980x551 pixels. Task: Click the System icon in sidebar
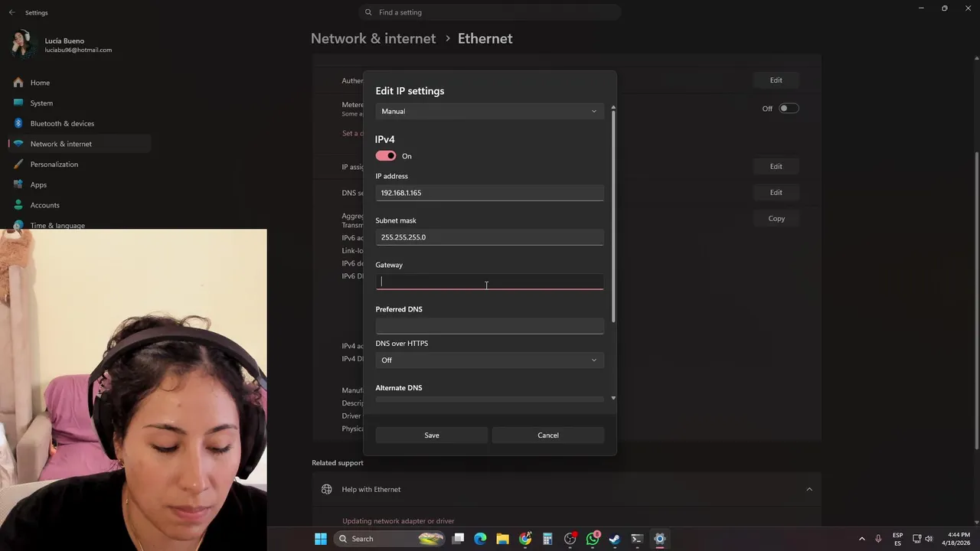click(18, 103)
